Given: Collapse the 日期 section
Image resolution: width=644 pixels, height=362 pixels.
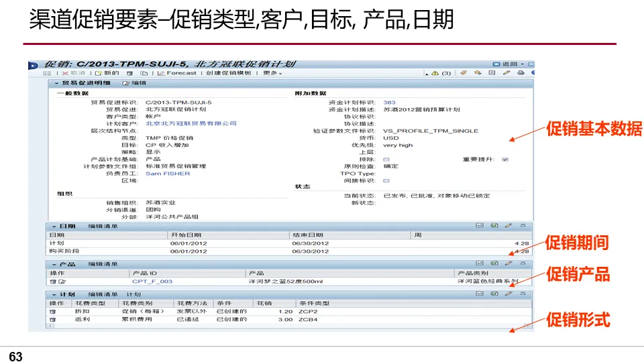Looking at the screenshot, I should click(x=54, y=226).
